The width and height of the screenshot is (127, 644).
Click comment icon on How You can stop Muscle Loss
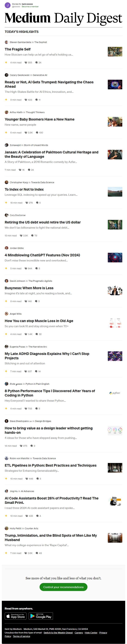click(x=37, y=334)
